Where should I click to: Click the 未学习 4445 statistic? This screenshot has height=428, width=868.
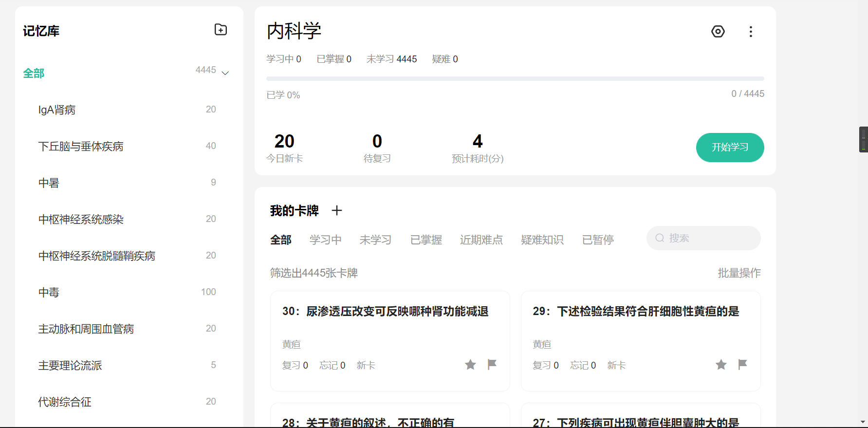(392, 59)
